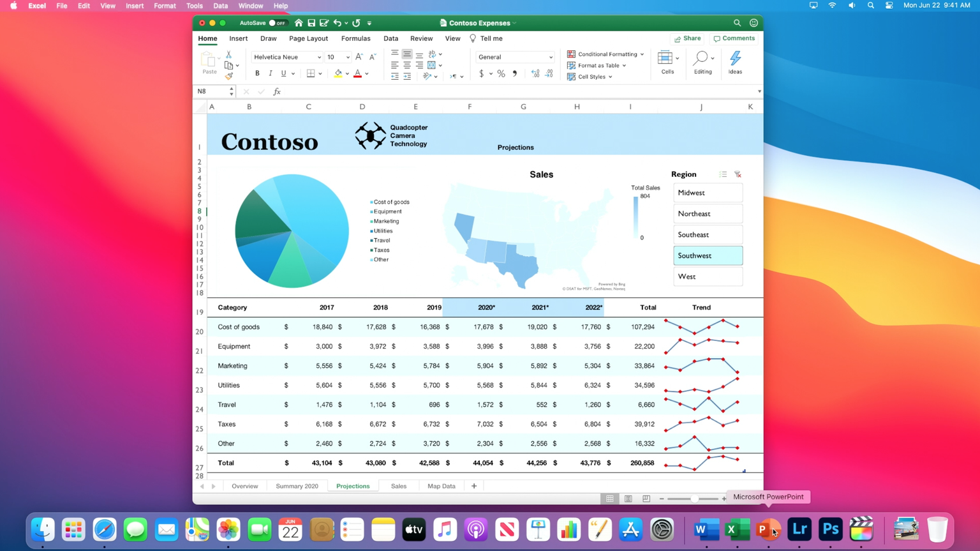Click the Increase Font Size icon
980x551 pixels.
click(x=359, y=57)
